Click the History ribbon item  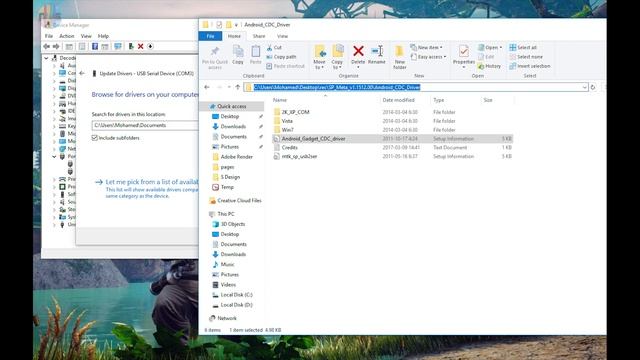point(489,66)
